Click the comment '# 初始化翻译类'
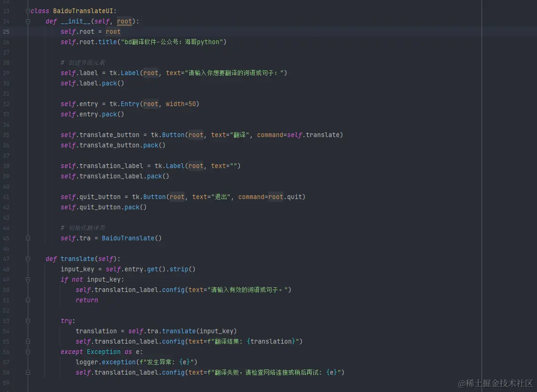537x392 pixels. (83, 228)
